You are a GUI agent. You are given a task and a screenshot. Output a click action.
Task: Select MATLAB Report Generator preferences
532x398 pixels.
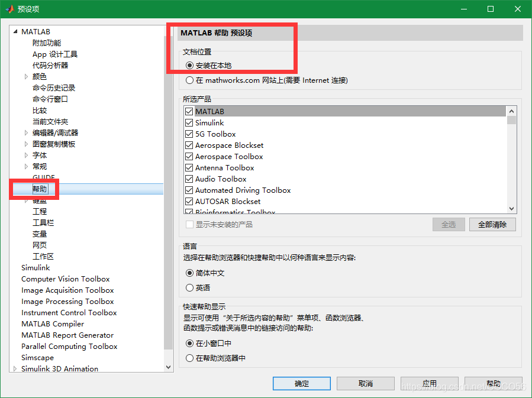[x=67, y=335]
